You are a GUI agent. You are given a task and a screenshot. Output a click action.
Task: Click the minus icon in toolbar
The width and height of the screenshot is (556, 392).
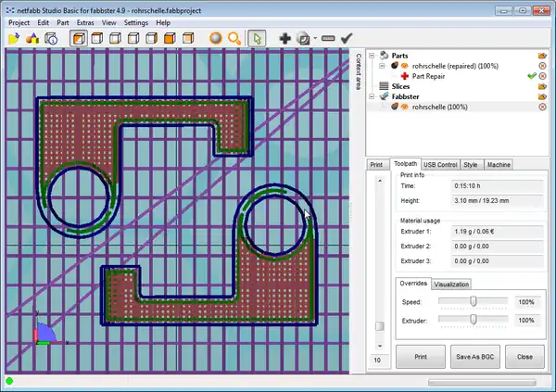[x=326, y=38]
